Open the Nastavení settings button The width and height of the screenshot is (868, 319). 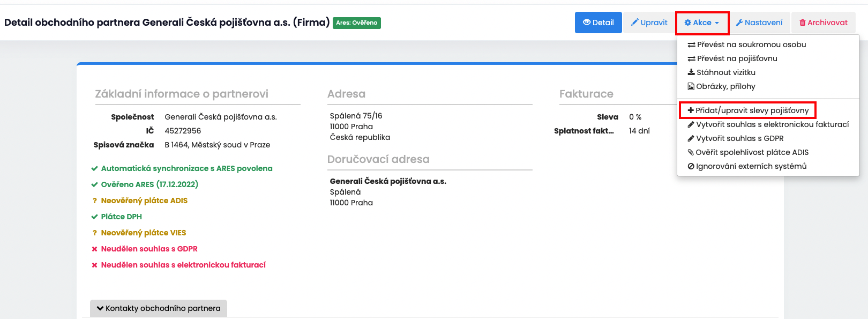click(x=759, y=23)
